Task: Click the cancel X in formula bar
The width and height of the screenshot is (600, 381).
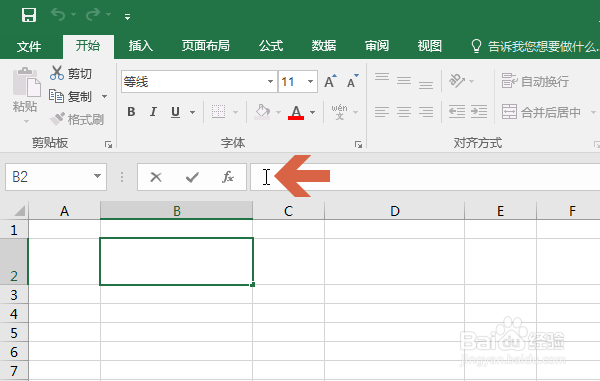Action: pos(156,177)
